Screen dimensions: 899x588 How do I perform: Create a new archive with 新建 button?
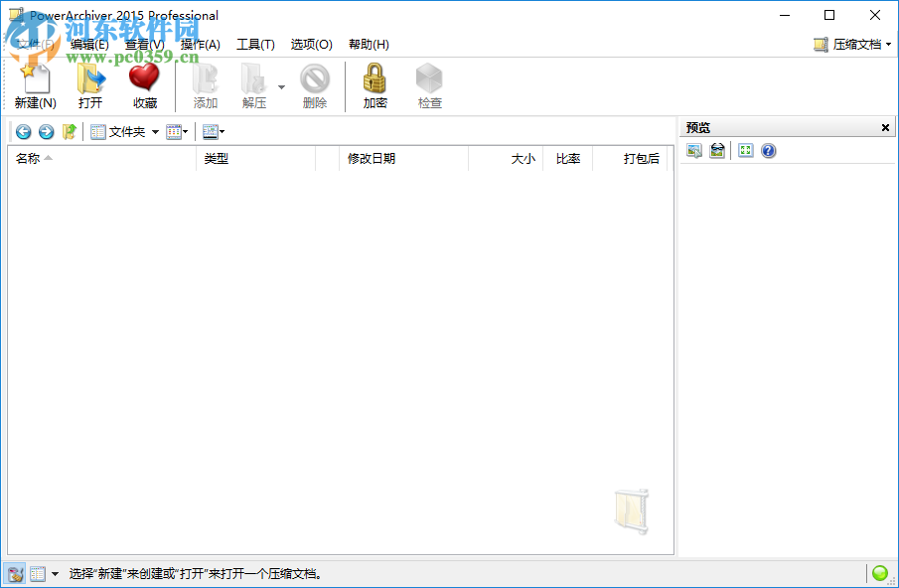point(35,84)
